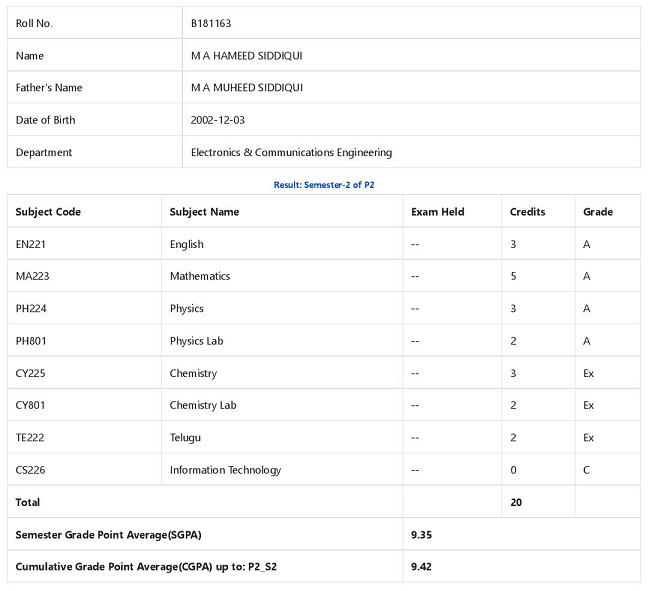Screen dimensions: 652x591
Task: Select the date of birth 2002-12-03
Action: [x=218, y=120]
